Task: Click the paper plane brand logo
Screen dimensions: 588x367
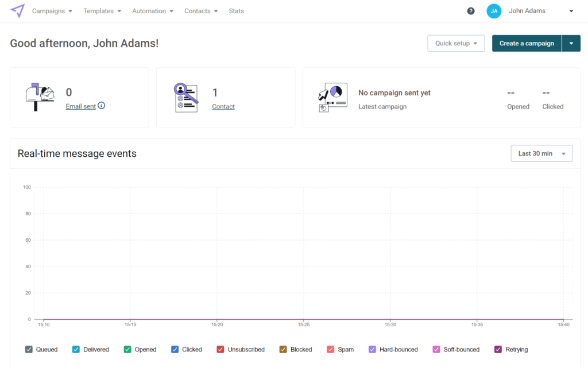Action: pos(18,10)
